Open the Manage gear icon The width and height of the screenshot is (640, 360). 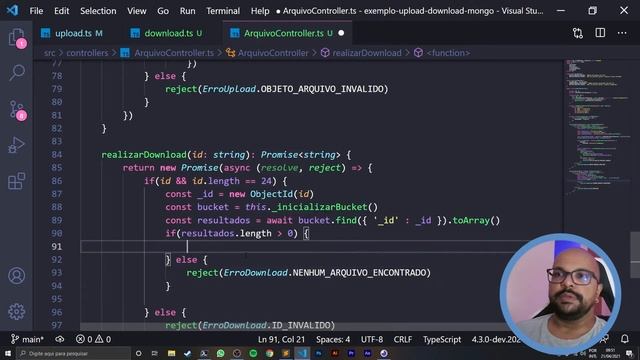point(17,312)
